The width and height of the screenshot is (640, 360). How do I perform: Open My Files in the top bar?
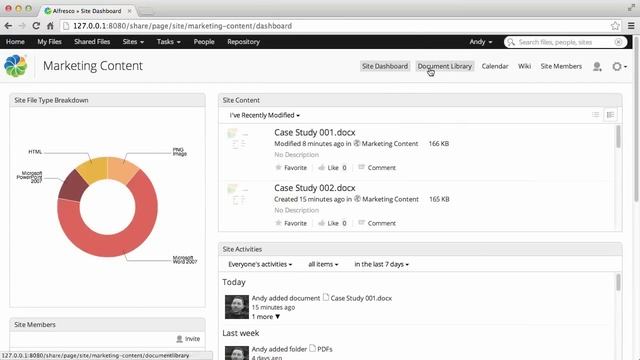pyautogui.click(x=49, y=42)
